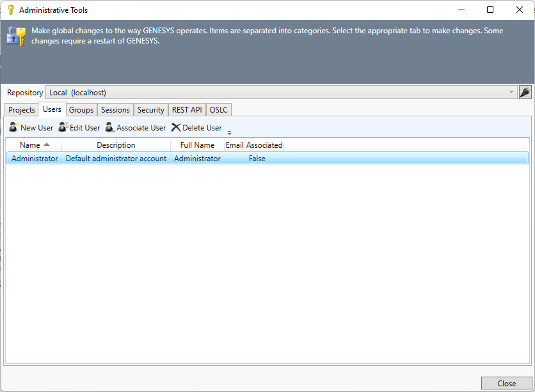
Task: Click the Associate User toolbar icon
Action: 109,127
